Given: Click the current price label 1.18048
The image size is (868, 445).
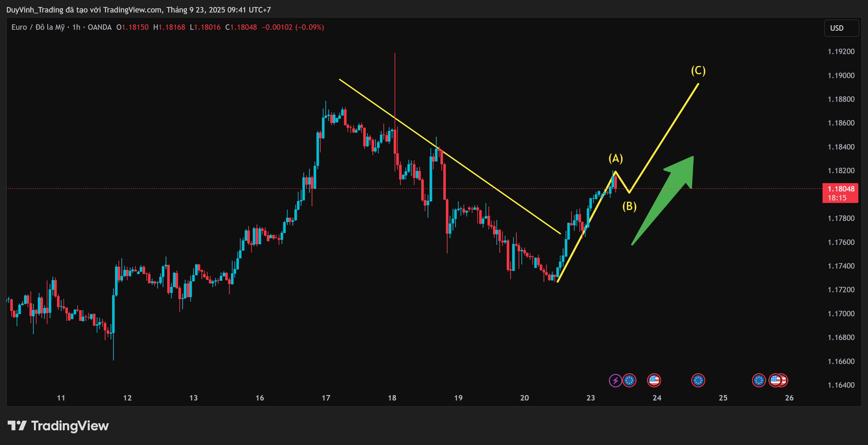Looking at the screenshot, I should point(841,189).
